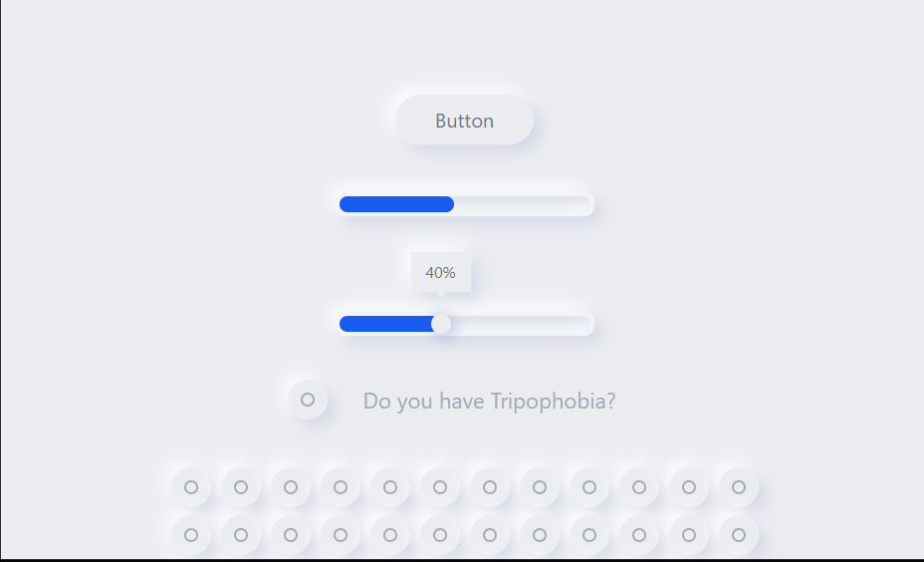This screenshot has height=562, width=924.
Task: Select tenth radio button in bottom grid row
Action: click(639, 535)
